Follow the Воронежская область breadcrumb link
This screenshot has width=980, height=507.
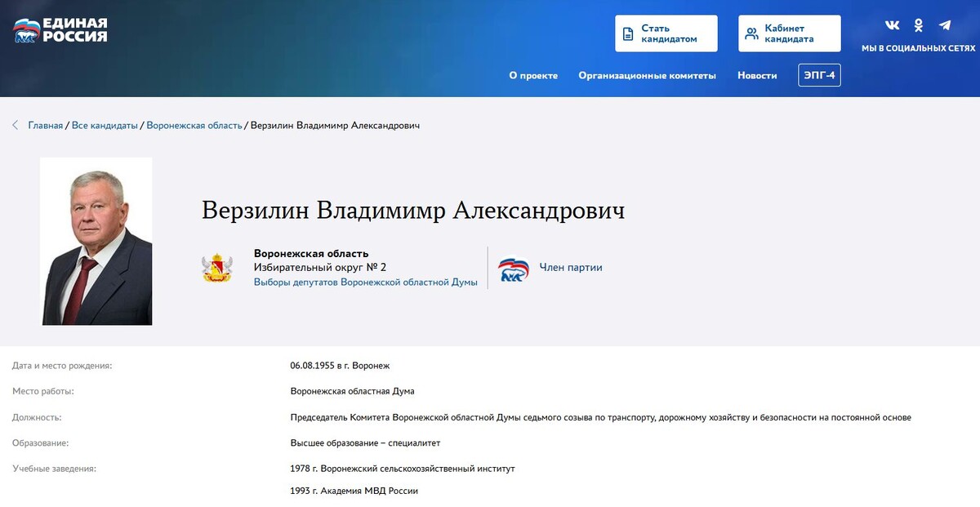(194, 125)
